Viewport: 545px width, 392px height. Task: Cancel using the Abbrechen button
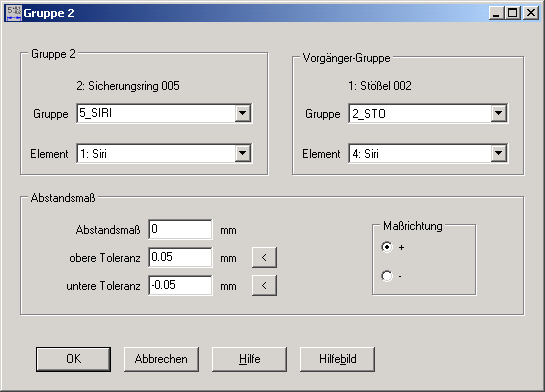[161, 359]
